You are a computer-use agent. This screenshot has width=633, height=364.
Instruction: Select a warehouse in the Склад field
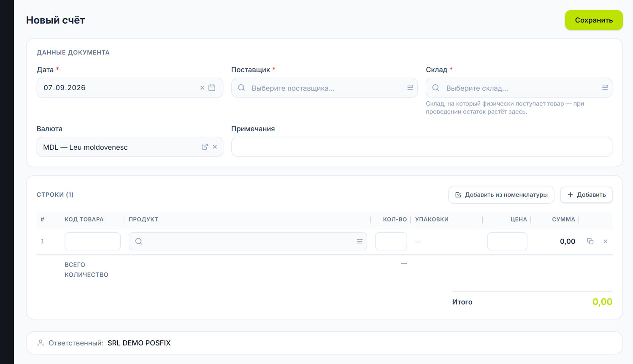click(x=519, y=88)
